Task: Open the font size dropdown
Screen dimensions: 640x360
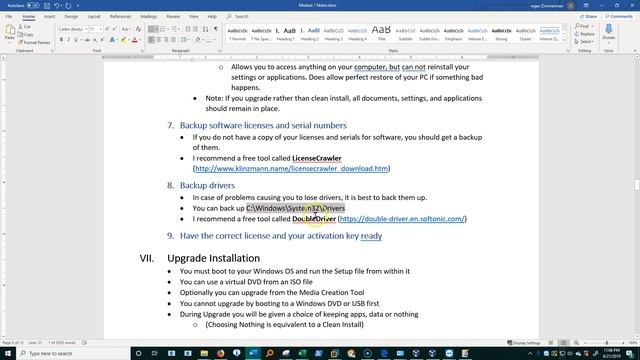Action: pos(100,29)
